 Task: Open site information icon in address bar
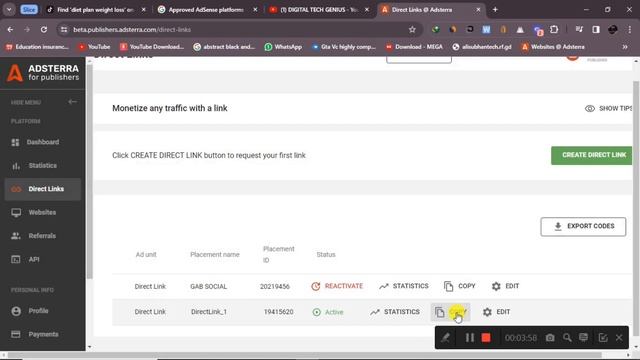64,29
